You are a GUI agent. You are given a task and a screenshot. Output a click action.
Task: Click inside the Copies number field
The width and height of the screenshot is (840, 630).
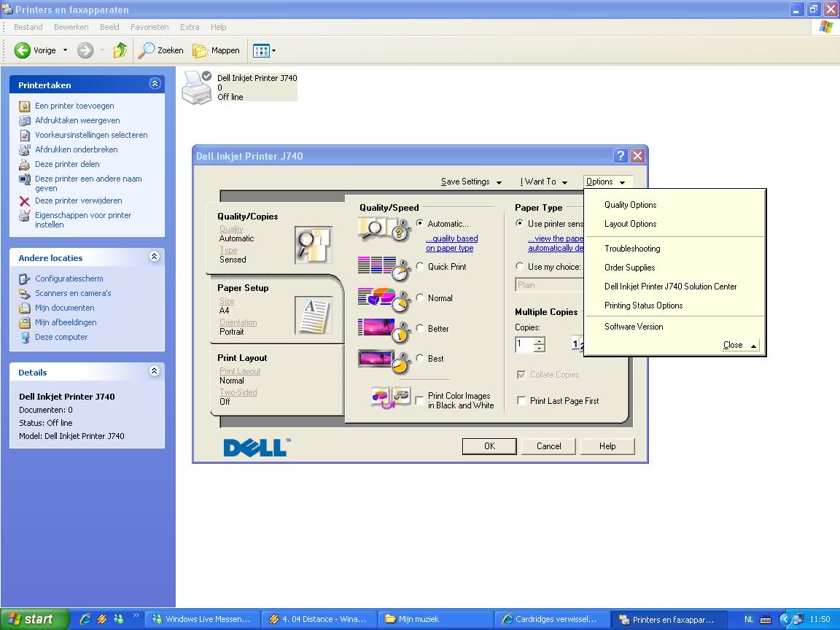pyautogui.click(x=524, y=344)
